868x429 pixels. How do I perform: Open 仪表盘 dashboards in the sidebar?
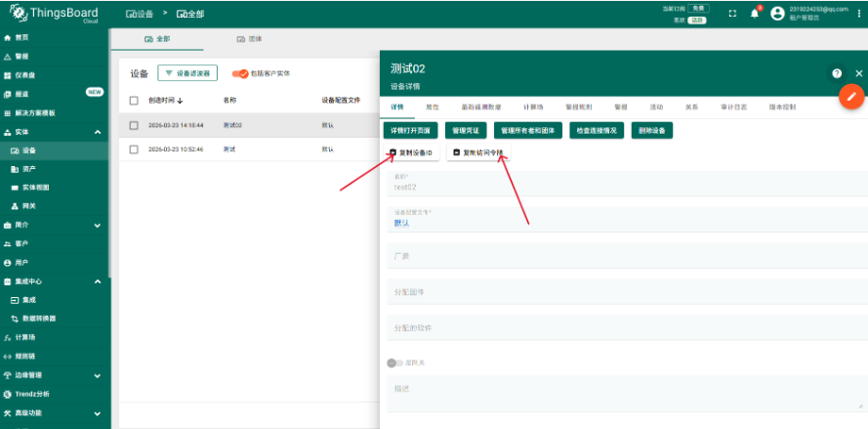point(25,74)
